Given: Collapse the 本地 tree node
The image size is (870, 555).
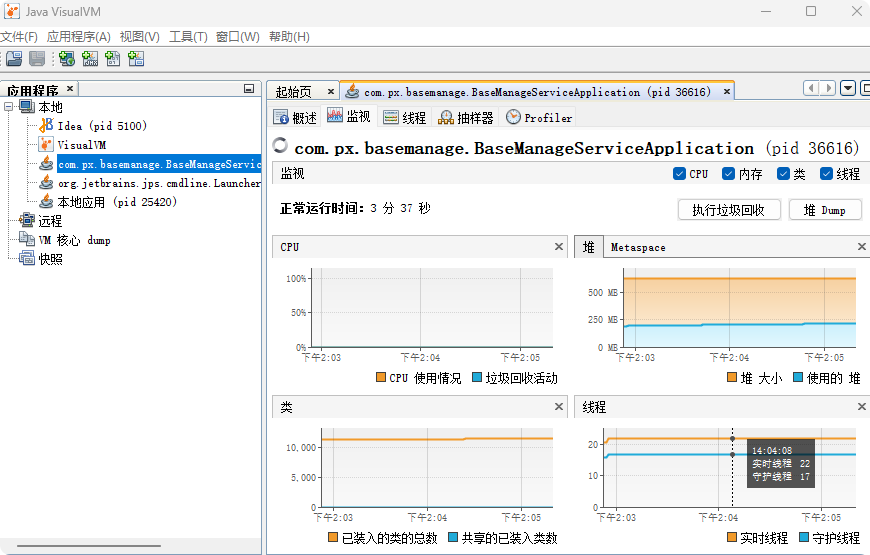Looking at the screenshot, I should click(8, 106).
